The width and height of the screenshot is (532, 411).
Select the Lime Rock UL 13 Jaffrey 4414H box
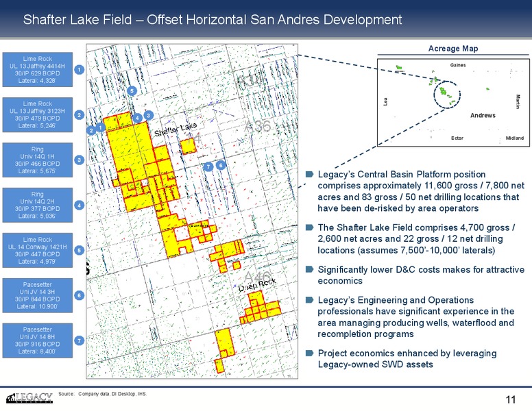(x=38, y=69)
